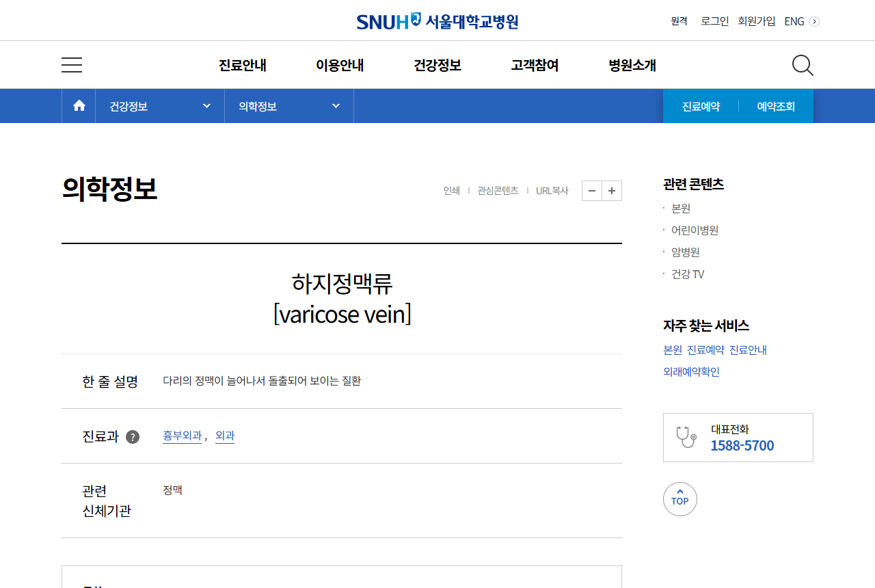
Task: Click the ENG arrow circle icon
Action: pyautogui.click(x=814, y=21)
